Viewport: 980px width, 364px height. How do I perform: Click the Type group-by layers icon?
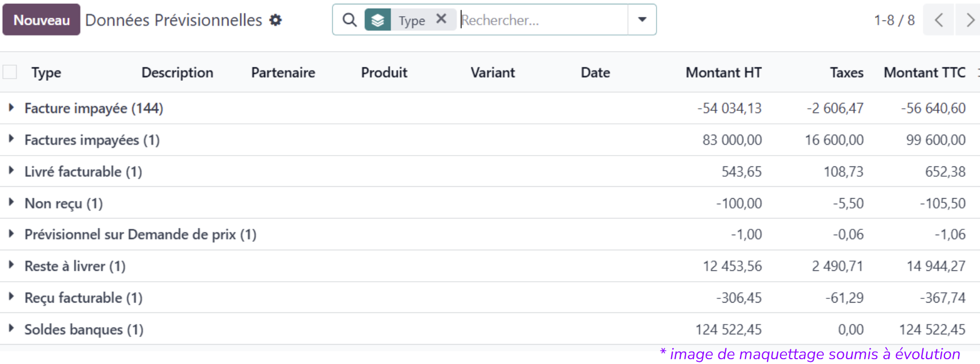pos(378,20)
